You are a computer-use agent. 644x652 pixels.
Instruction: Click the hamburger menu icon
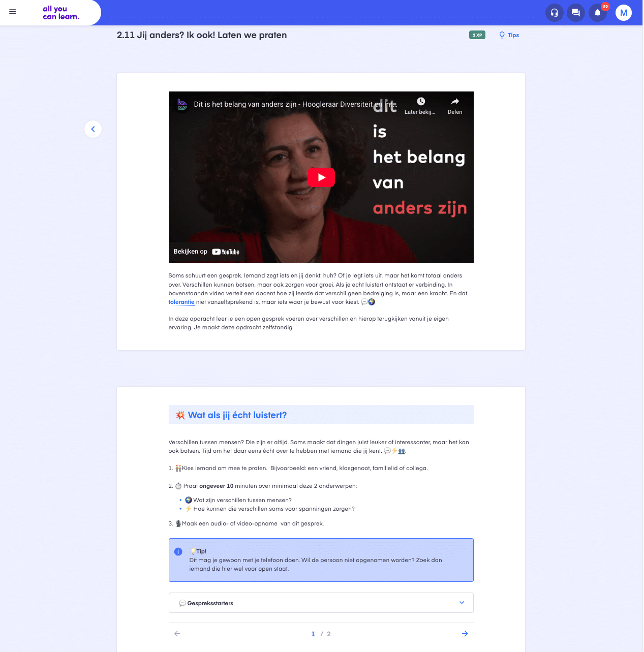coord(12,12)
